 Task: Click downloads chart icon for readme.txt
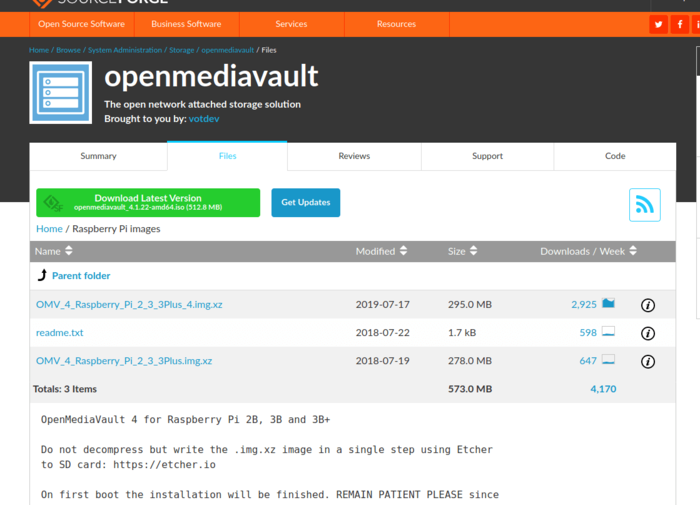pyautogui.click(x=608, y=332)
